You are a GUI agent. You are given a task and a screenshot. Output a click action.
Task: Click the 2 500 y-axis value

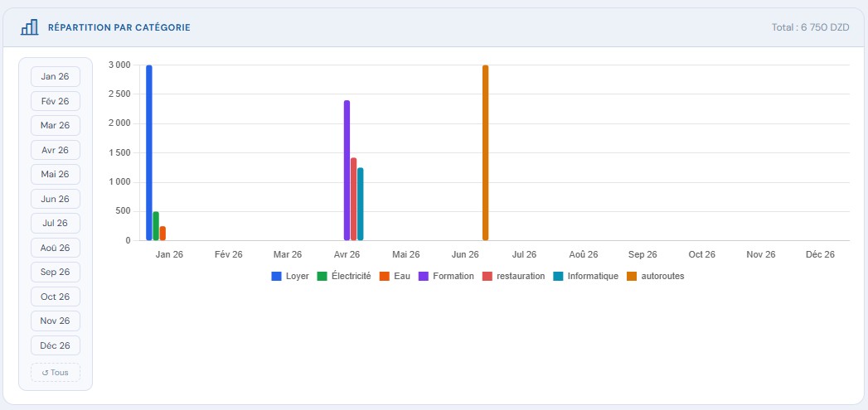[119, 94]
